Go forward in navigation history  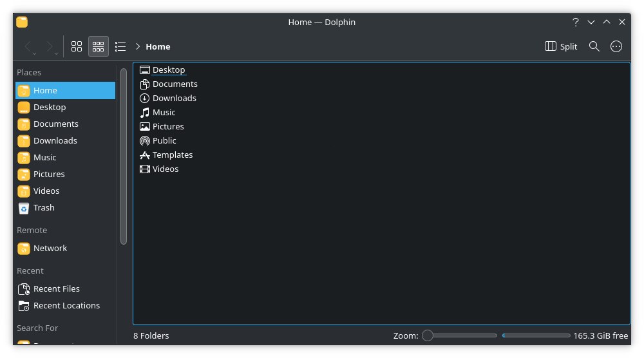50,46
